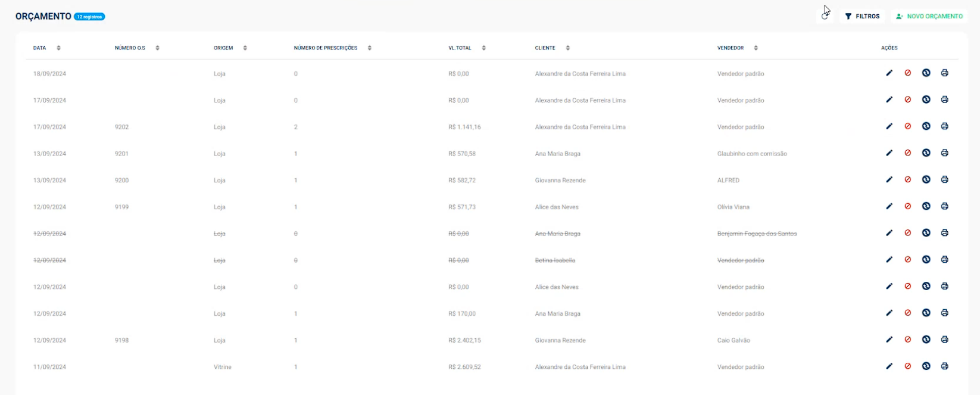The width and height of the screenshot is (980, 395).
Task: Cancel the R$ 170,00 orçamento
Action: tap(907, 313)
